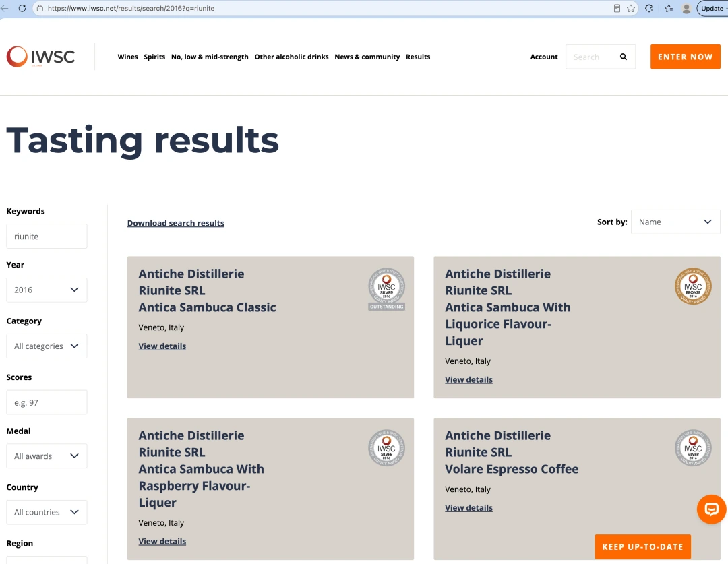
Task: Open the browser extensions puzzle icon
Action: [649, 8]
